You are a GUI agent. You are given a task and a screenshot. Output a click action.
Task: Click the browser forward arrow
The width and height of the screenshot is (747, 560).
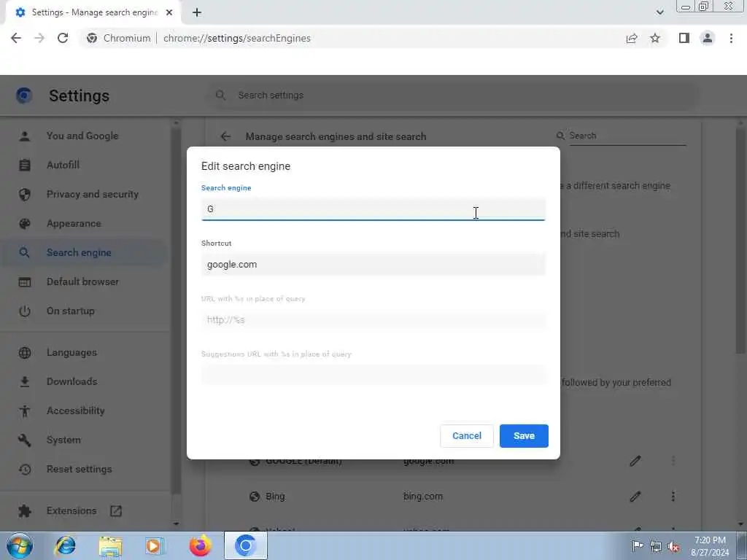click(39, 38)
